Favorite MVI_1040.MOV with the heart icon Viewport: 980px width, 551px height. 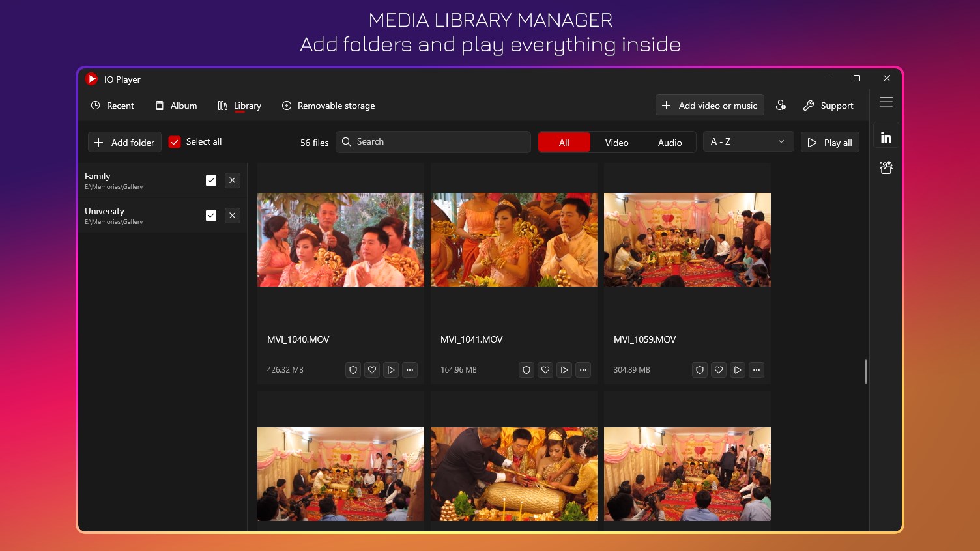372,370
